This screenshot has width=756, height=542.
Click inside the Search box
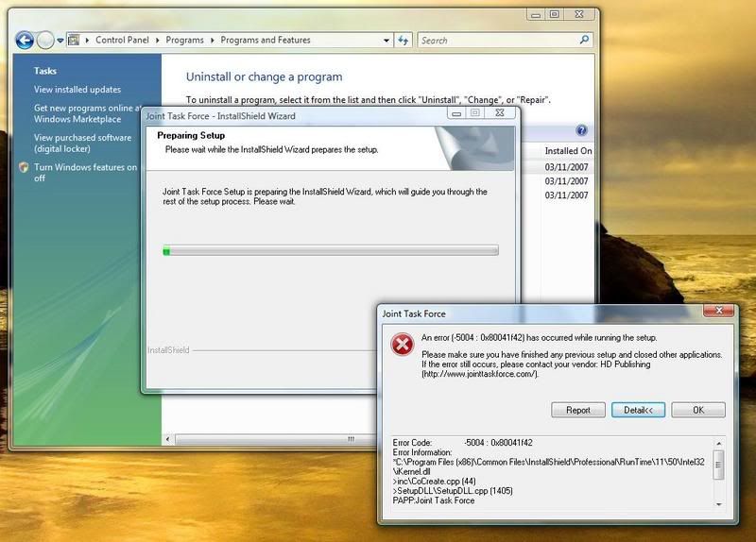click(x=499, y=41)
